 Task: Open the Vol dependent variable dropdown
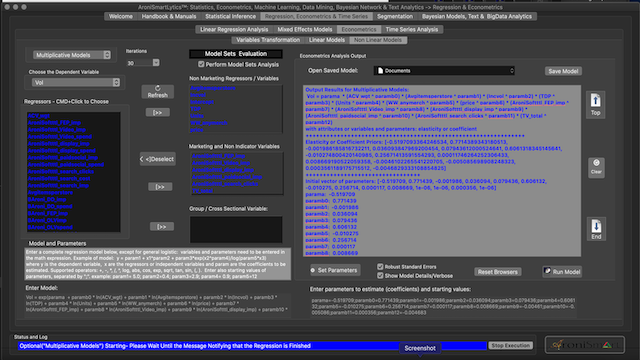76,82
